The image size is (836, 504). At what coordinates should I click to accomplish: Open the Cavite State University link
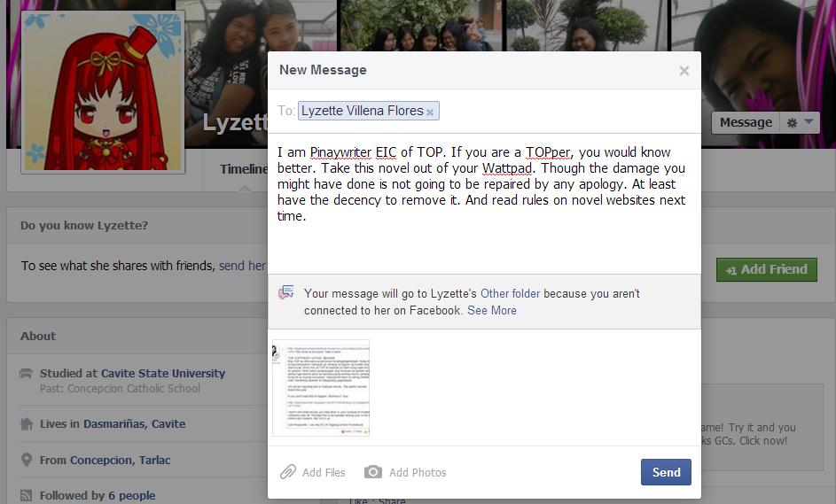pos(163,374)
